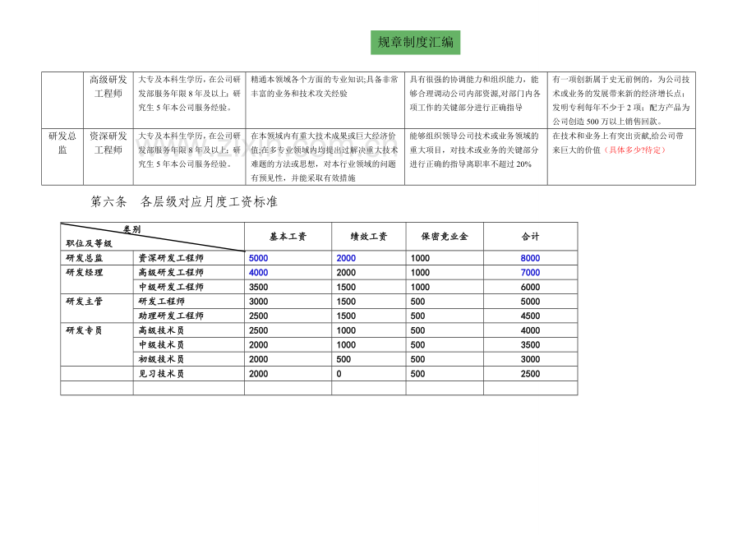Click the 绩效工资 column header
The image size is (756, 535).
369,236
